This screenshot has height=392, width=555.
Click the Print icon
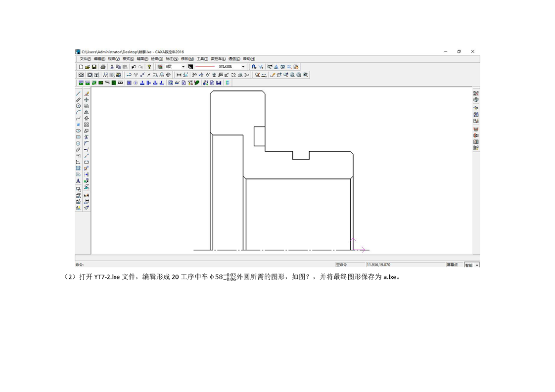point(103,67)
